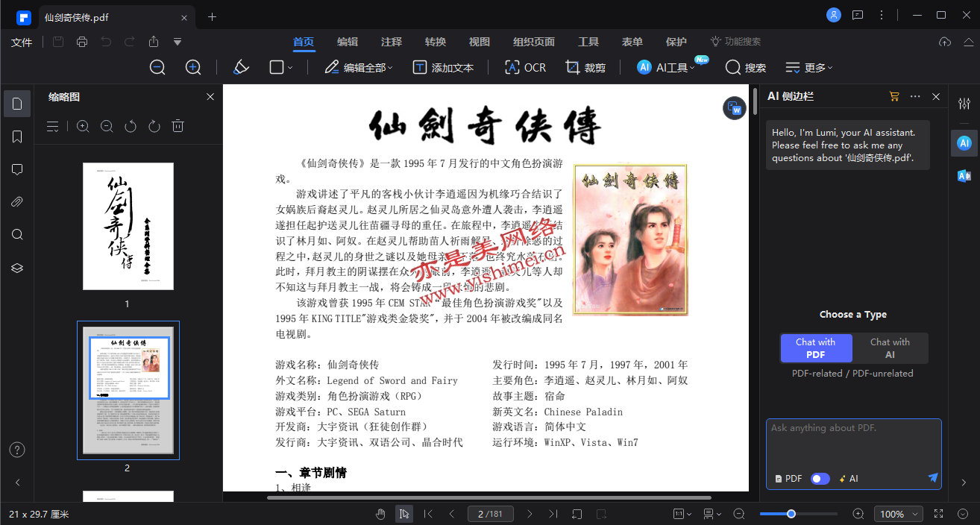The height and width of the screenshot is (525, 980).
Task: Go to the next page
Action: pos(530,514)
